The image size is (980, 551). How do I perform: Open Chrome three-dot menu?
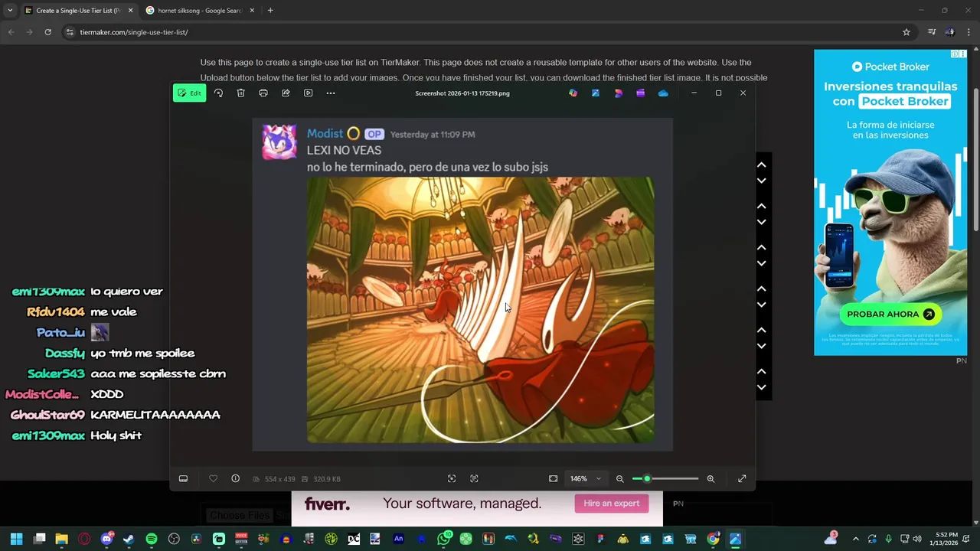tap(969, 32)
